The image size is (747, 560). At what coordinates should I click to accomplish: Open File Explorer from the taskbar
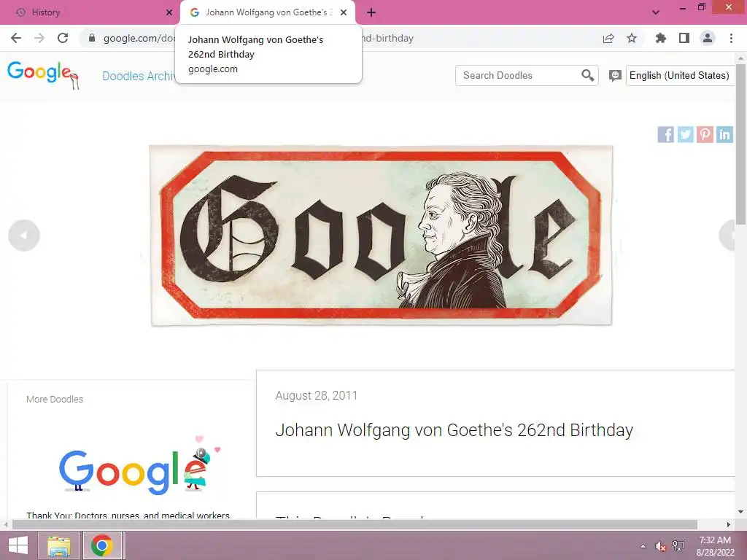click(x=59, y=545)
